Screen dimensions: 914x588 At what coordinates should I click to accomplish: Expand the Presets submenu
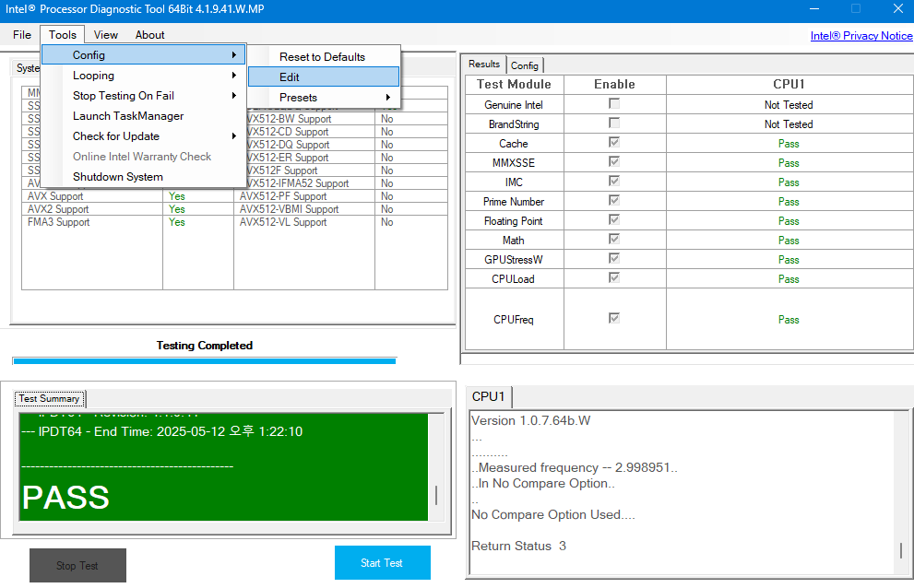pyautogui.click(x=324, y=98)
